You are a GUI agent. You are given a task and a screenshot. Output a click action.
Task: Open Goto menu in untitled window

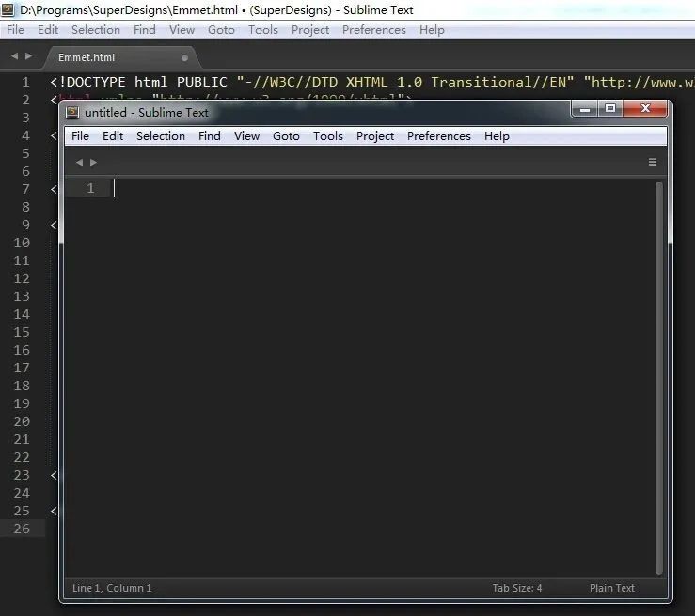pos(286,136)
